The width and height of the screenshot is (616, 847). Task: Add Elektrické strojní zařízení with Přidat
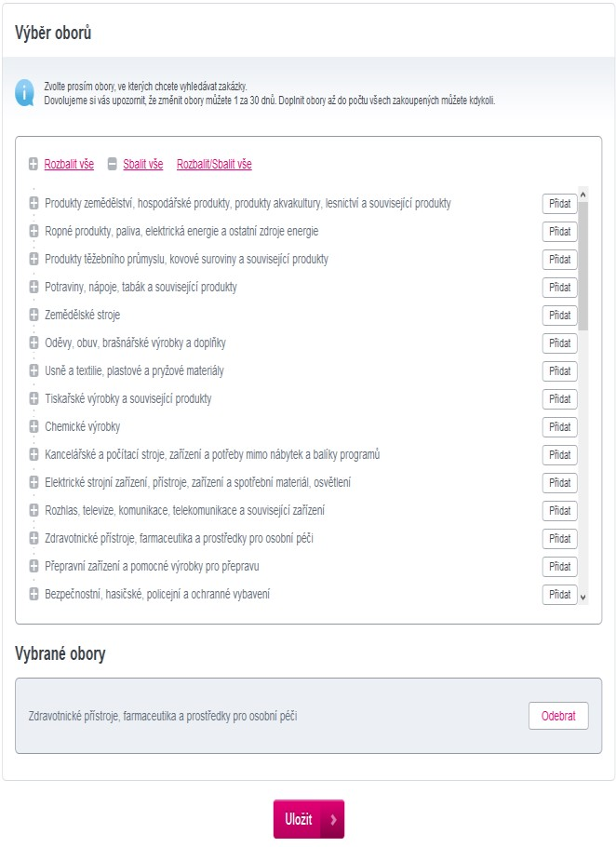click(x=560, y=482)
